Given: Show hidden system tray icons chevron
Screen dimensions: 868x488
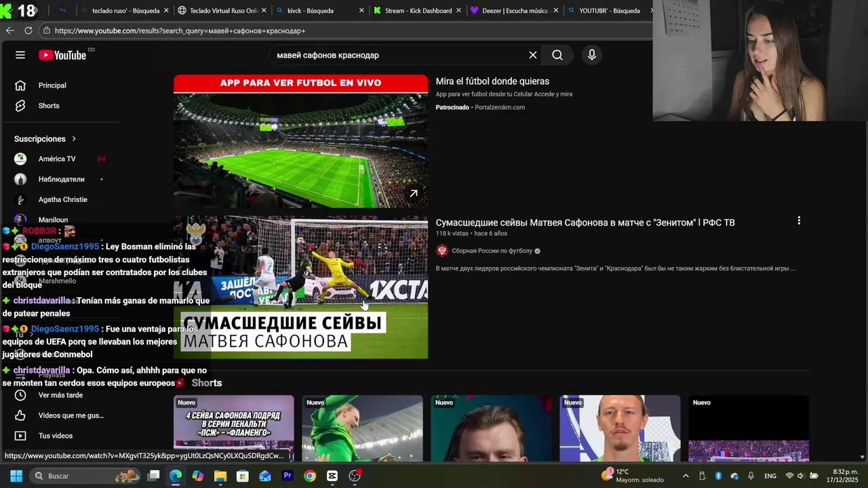Looking at the screenshot, I should tap(686, 476).
